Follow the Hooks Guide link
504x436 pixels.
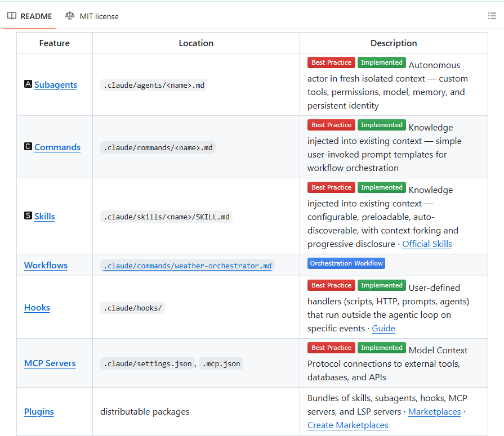383,329
